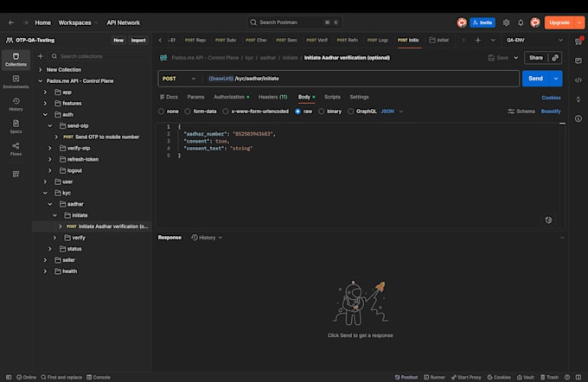Select the form-data body type
Viewport: 588px width, 382px height.
188,111
